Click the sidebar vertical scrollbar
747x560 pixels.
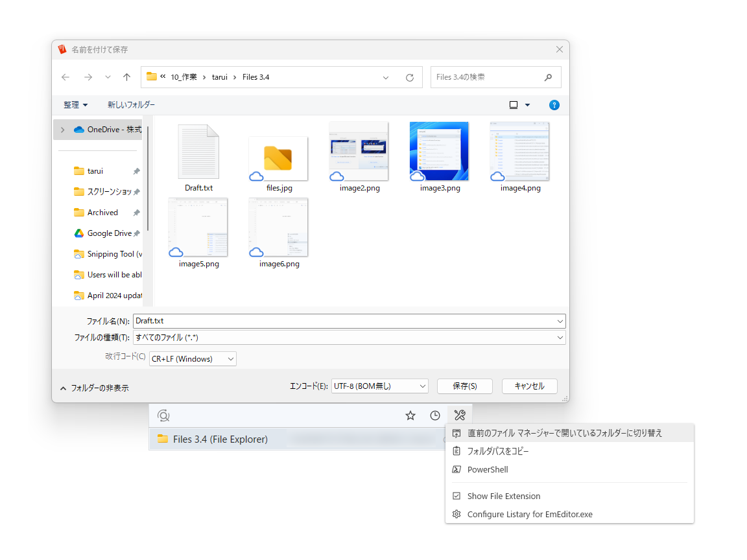(148, 179)
